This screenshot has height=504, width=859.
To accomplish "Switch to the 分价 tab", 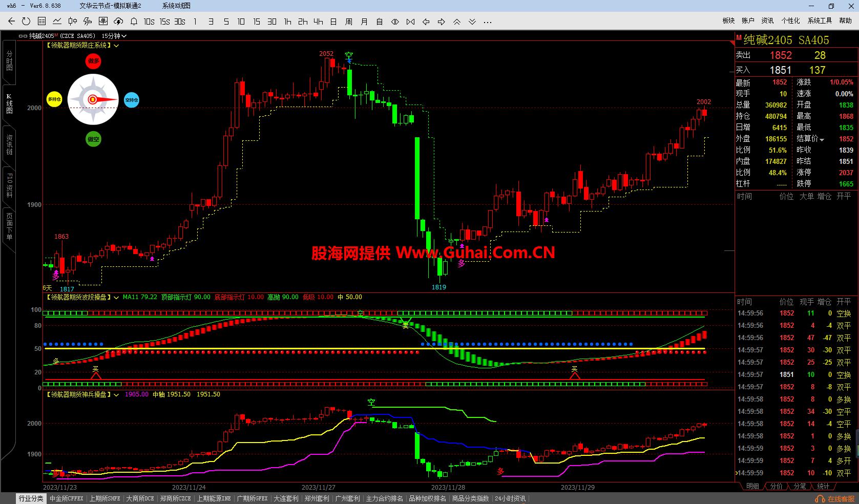I will coord(776,486).
